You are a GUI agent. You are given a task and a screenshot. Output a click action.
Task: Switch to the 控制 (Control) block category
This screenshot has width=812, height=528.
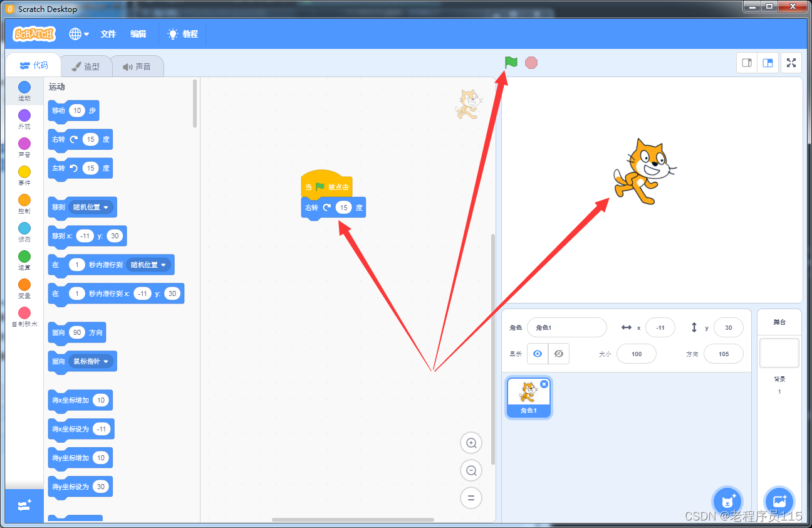pos(24,205)
